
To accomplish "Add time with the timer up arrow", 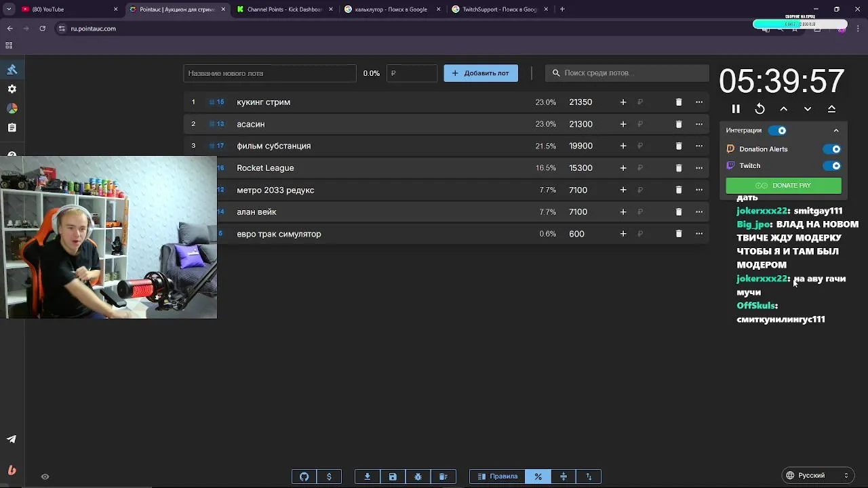I will tap(784, 109).
